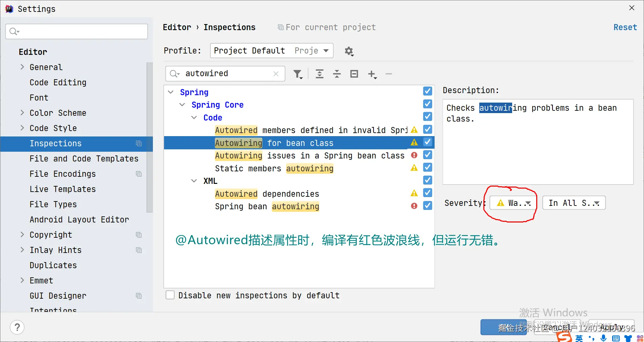Collapse the Spring Core tree node
This screenshot has height=342, width=644.
[182, 105]
